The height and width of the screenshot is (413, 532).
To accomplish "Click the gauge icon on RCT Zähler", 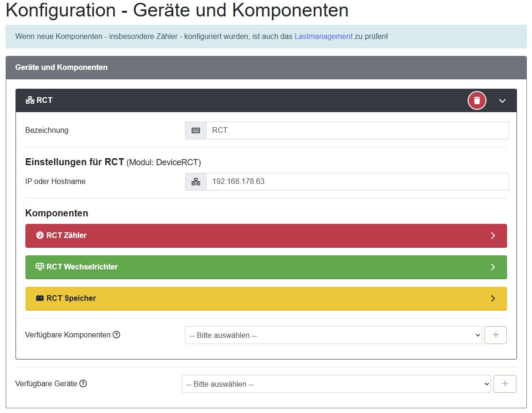I will pos(40,235).
